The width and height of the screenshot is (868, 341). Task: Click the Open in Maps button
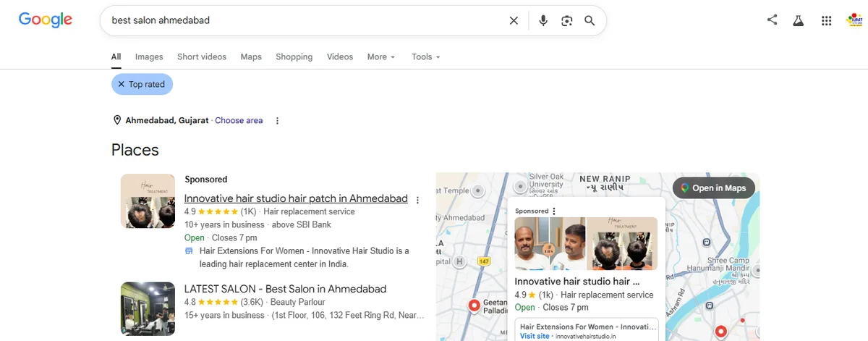click(714, 188)
